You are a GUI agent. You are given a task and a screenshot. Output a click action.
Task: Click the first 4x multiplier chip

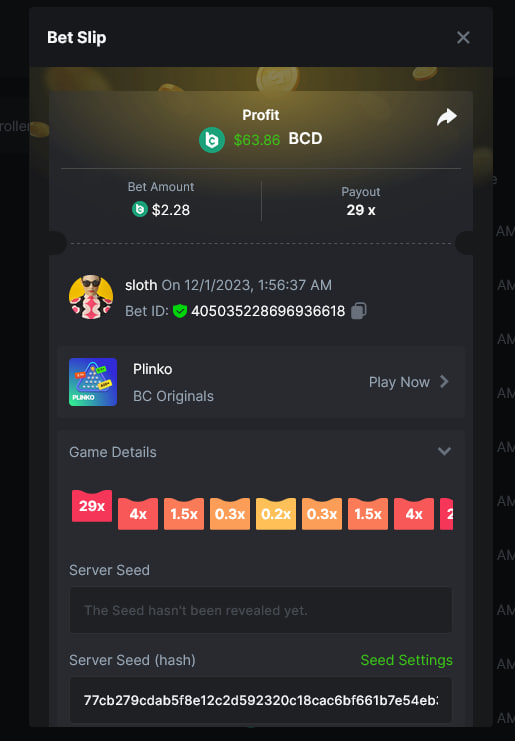pos(138,514)
